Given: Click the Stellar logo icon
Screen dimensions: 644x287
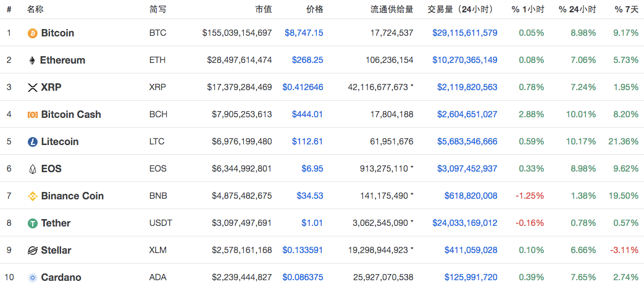Looking at the screenshot, I should coord(33,251).
